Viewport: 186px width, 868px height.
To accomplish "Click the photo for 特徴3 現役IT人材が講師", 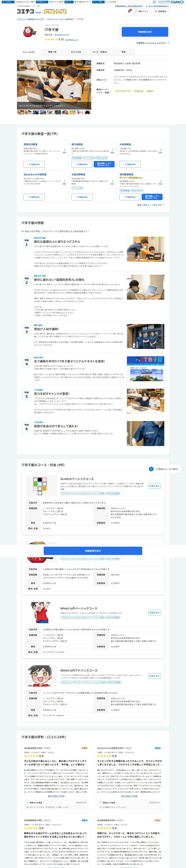I will [x=145, y=337].
